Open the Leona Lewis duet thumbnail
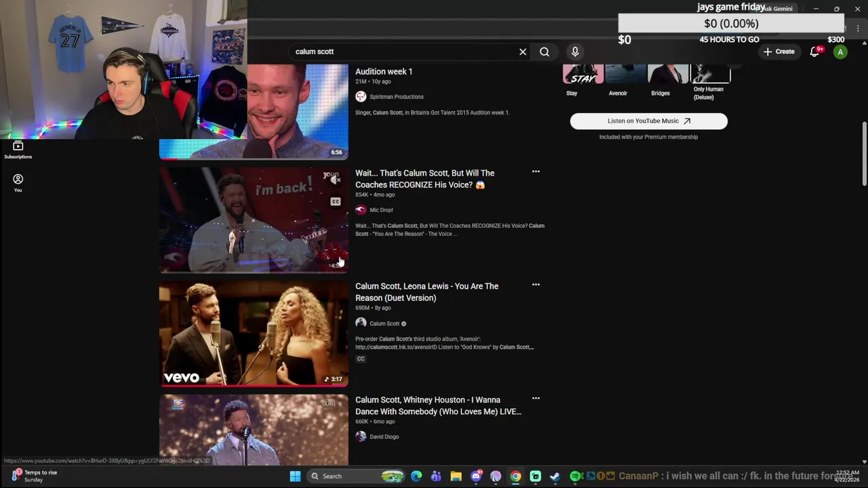The width and height of the screenshot is (868, 488). point(254,333)
